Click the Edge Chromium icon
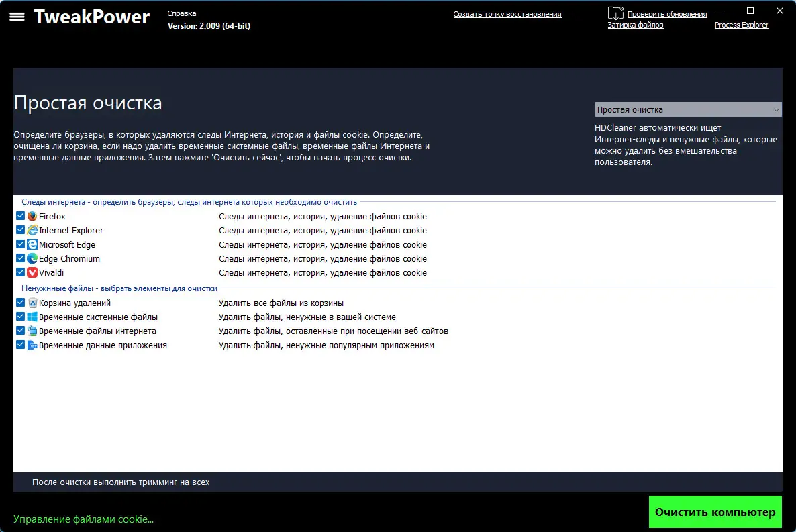The width and height of the screenshot is (796, 532). click(x=32, y=258)
